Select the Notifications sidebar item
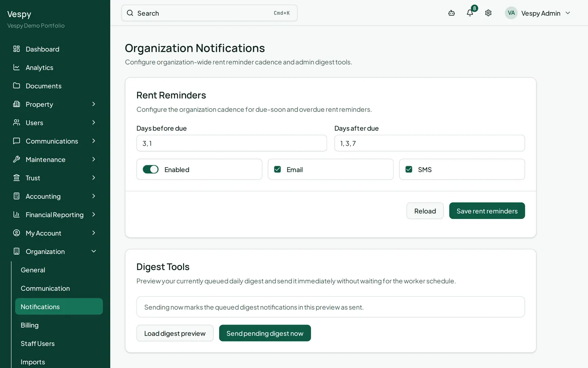The width and height of the screenshot is (588, 368). (x=59, y=307)
